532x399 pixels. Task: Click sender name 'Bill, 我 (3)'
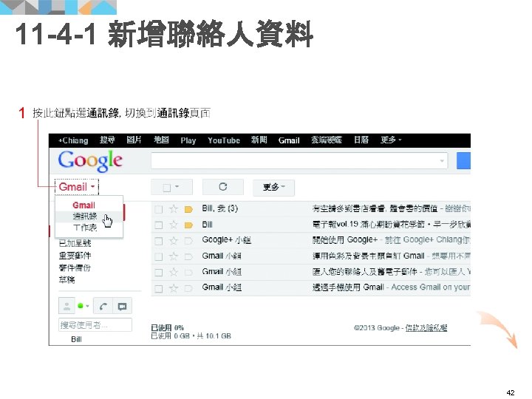pyautogui.click(x=220, y=208)
